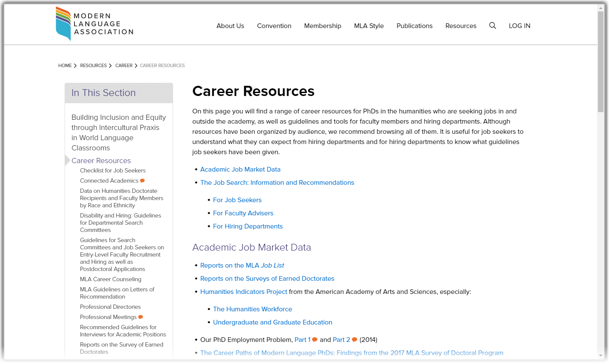Click the chevron after CAREER breadcrumb

pos(136,66)
